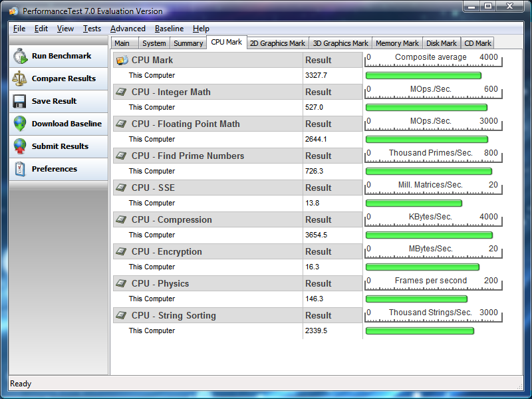Select the CPU Mark tab

(226, 42)
